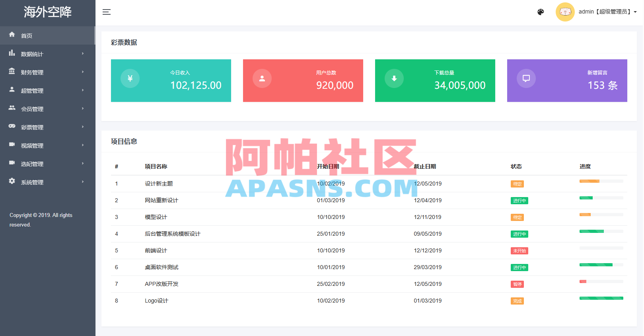Expand the 彩票管理 sidebar chevron
644x336 pixels.
83,127
